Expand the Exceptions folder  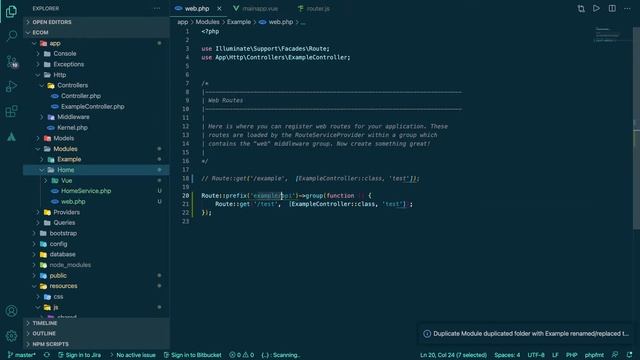click(x=96, y=64)
